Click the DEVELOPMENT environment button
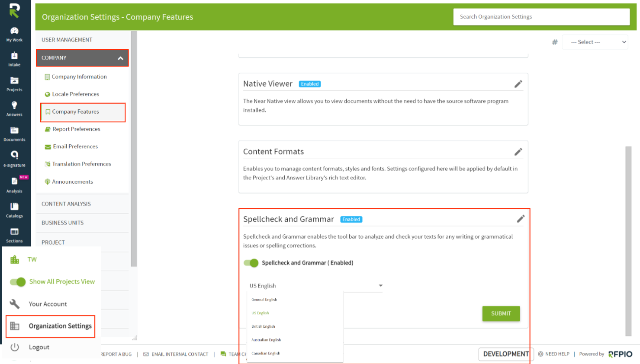Image resolution: width=640 pixels, height=364 pixels. (x=506, y=354)
